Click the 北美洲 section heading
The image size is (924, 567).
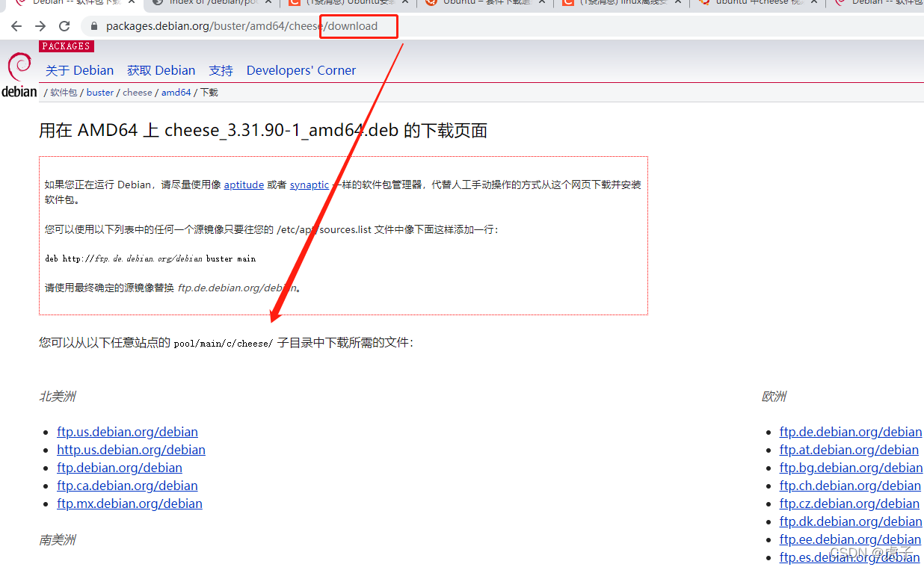58,397
